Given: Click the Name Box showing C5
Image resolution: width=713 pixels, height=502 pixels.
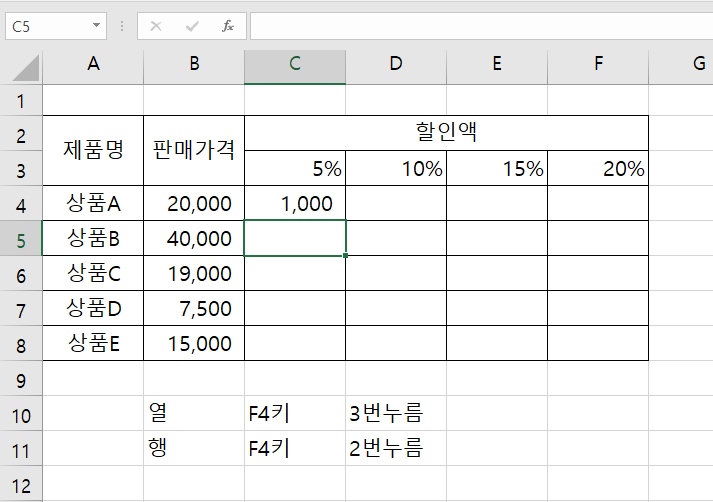Looking at the screenshot, I should click(56, 26).
